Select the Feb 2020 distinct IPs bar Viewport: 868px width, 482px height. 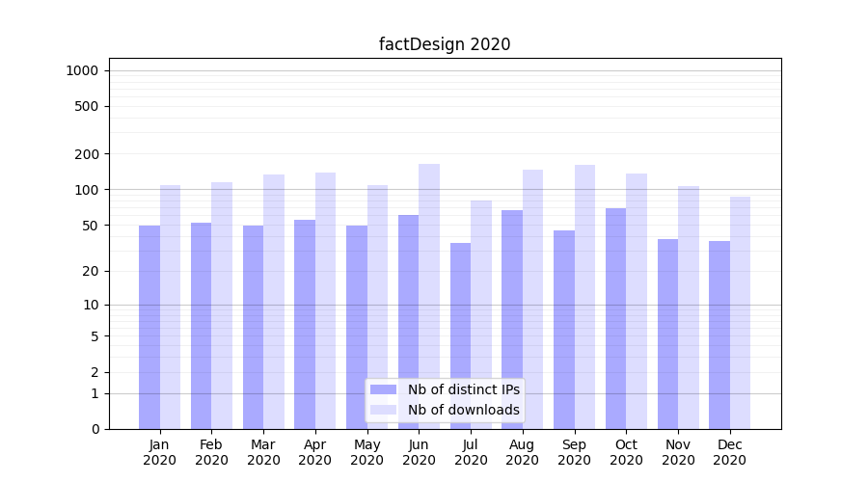pos(202,326)
